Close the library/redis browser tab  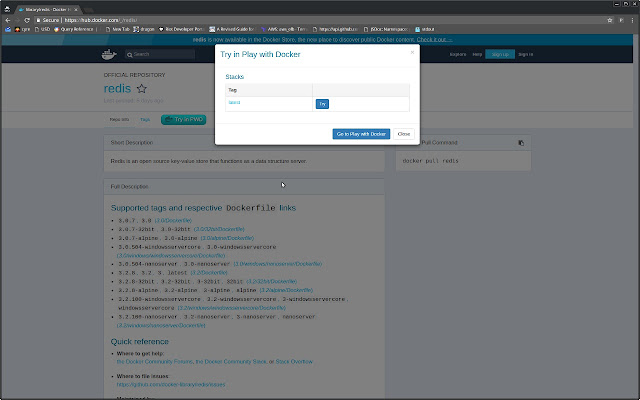point(76,9)
